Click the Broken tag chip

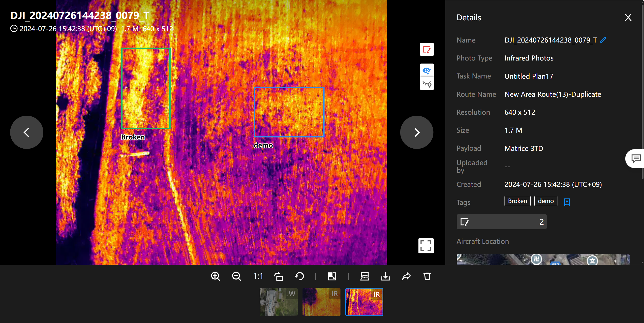[x=517, y=201]
